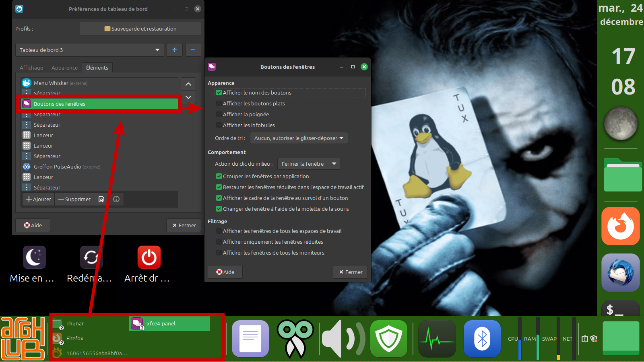
Task: Click the 17 08 clock on the side dock
Action: coord(623,72)
